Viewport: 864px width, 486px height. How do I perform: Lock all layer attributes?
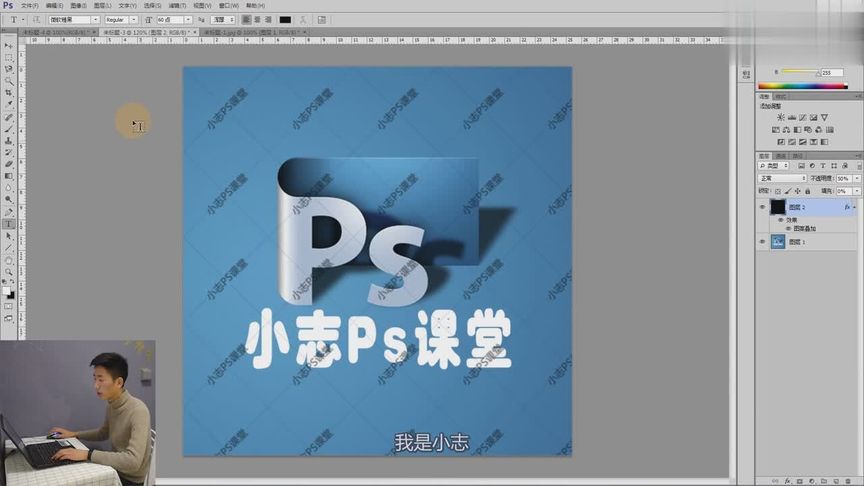pyautogui.click(x=807, y=191)
